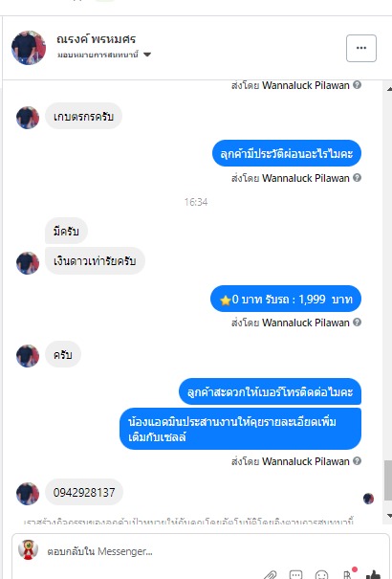Open ณรงค์ พรหมศร profile picture in header

[x=29, y=48]
